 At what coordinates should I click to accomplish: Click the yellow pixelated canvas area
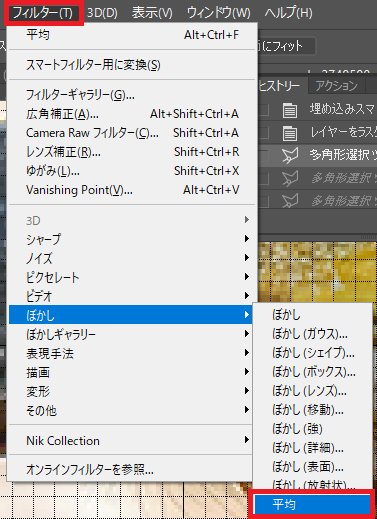pos(317,272)
